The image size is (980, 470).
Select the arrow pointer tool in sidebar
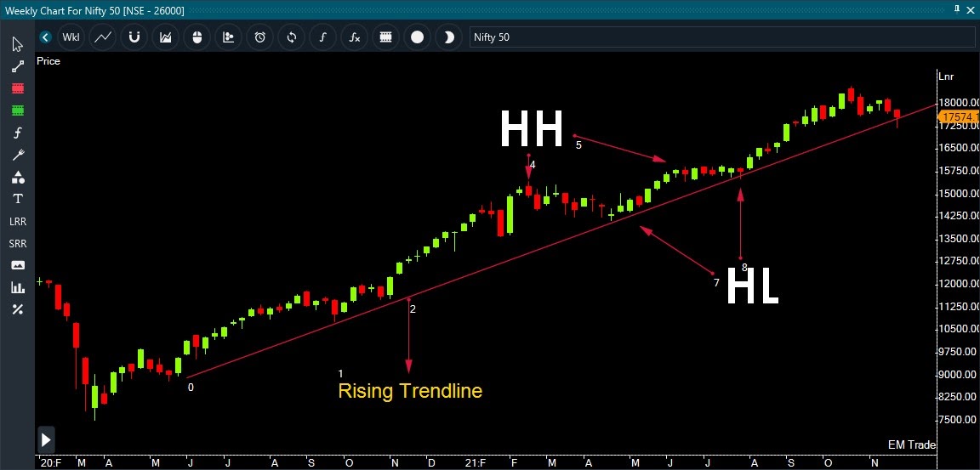pos(18,44)
